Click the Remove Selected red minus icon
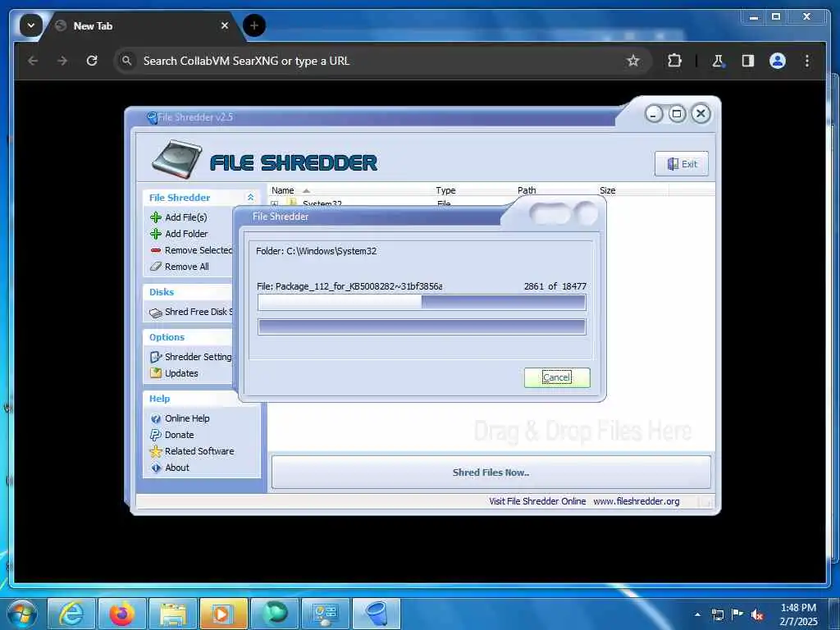The height and width of the screenshot is (630, 840). (156, 250)
